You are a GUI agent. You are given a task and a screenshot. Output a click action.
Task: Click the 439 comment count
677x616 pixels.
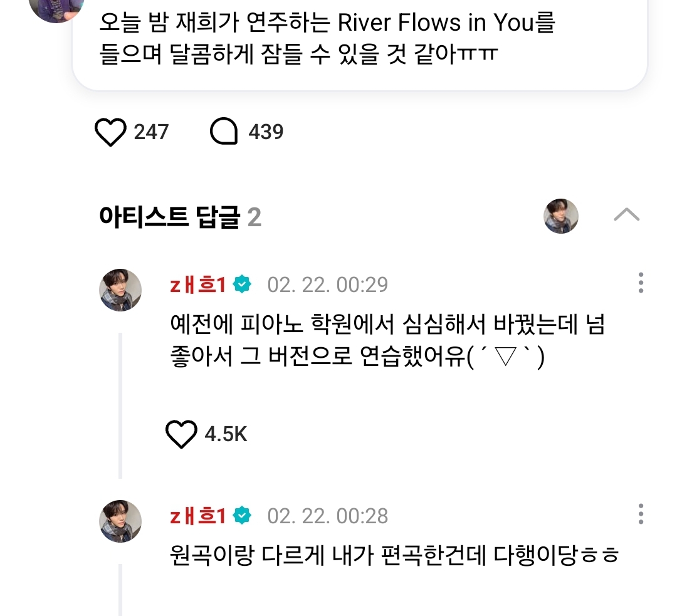(x=266, y=132)
